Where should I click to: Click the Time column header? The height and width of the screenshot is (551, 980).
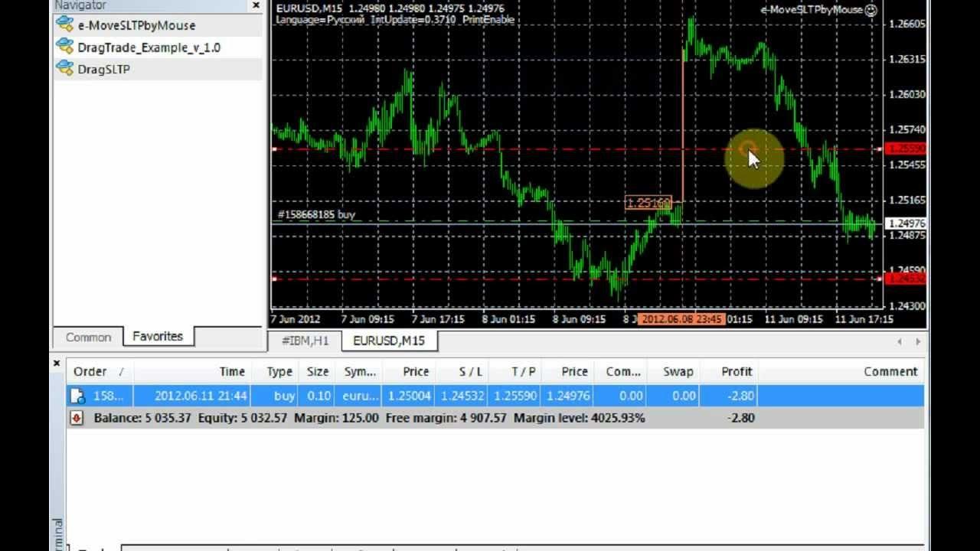pos(231,372)
